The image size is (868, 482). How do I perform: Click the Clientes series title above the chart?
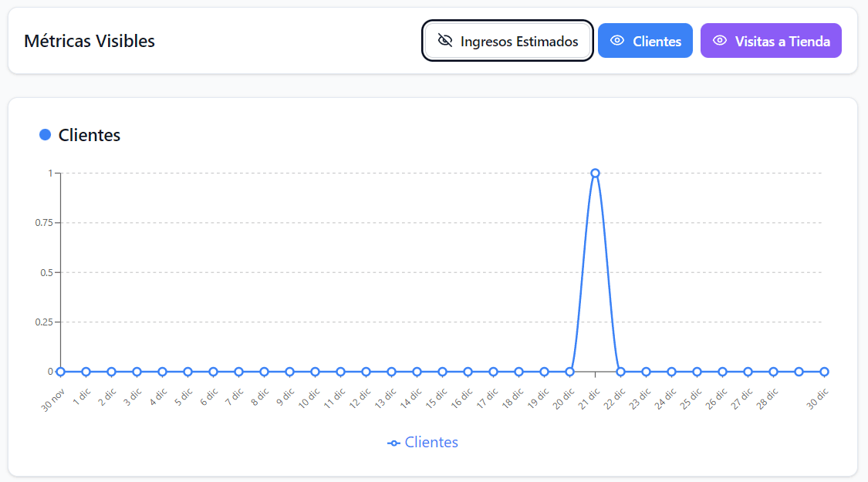pyautogui.click(x=90, y=134)
